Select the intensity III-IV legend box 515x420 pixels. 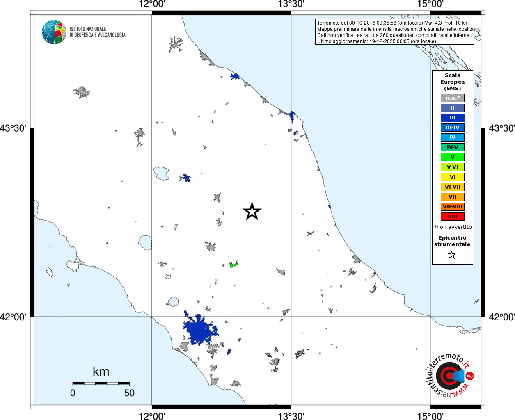tap(453, 128)
